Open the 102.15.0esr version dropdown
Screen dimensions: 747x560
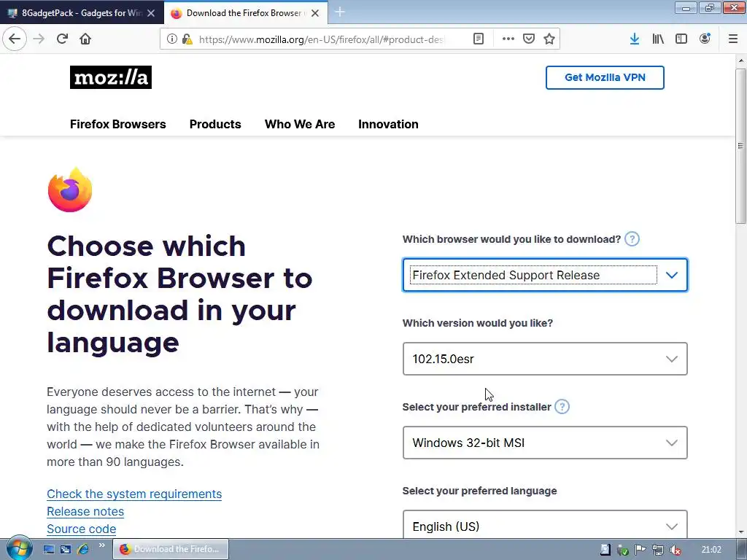coord(545,359)
